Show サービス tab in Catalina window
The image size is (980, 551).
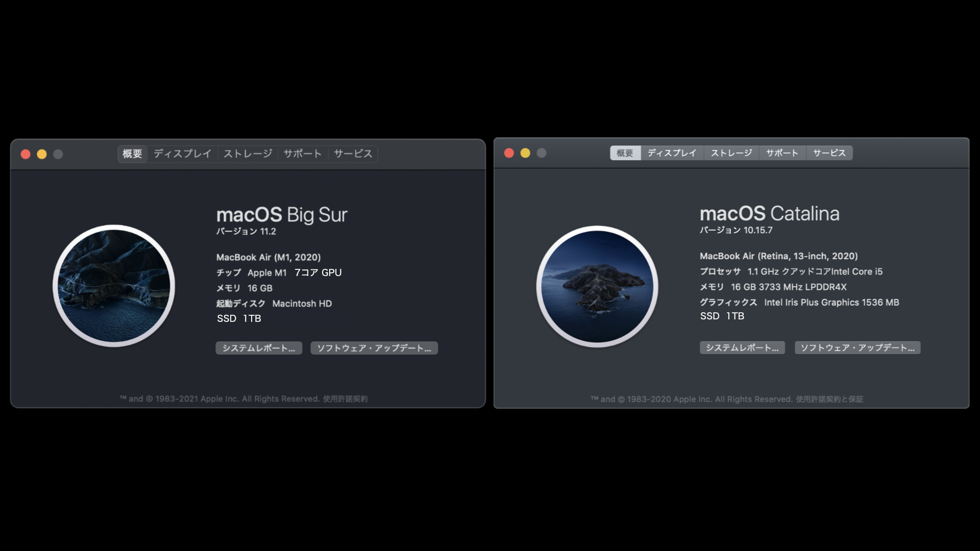pyautogui.click(x=829, y=153)
